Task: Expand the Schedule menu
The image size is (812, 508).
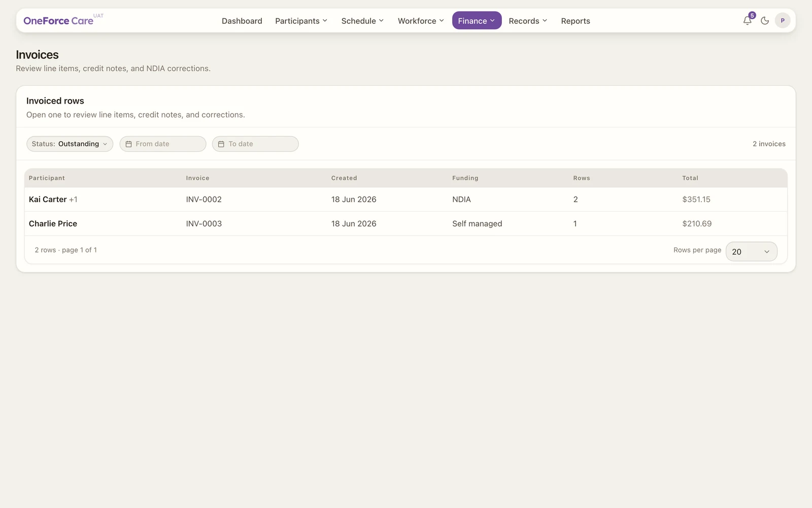Action: tap(362, 21)
